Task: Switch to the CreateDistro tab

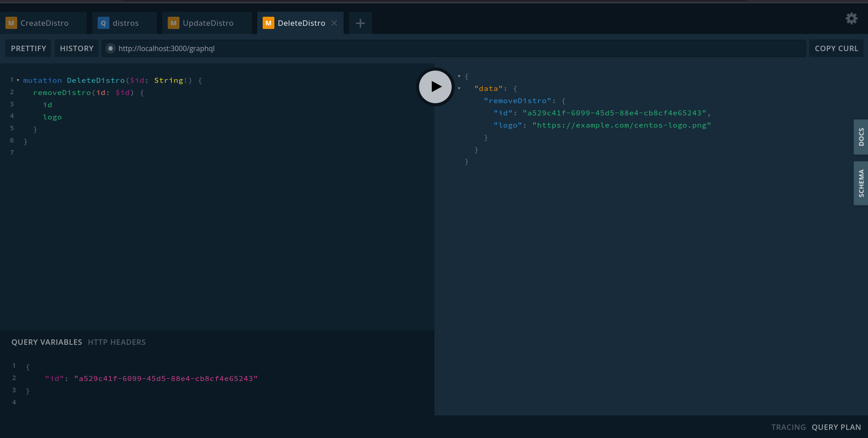Action: (44, 23)
